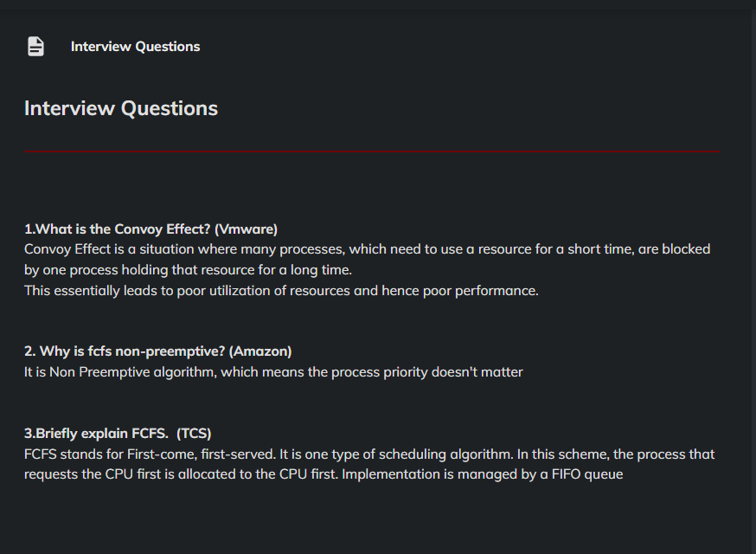The image size is (756, 554).
Task: Click the red horizontal divider line
Action: click(x=372, y=151)
